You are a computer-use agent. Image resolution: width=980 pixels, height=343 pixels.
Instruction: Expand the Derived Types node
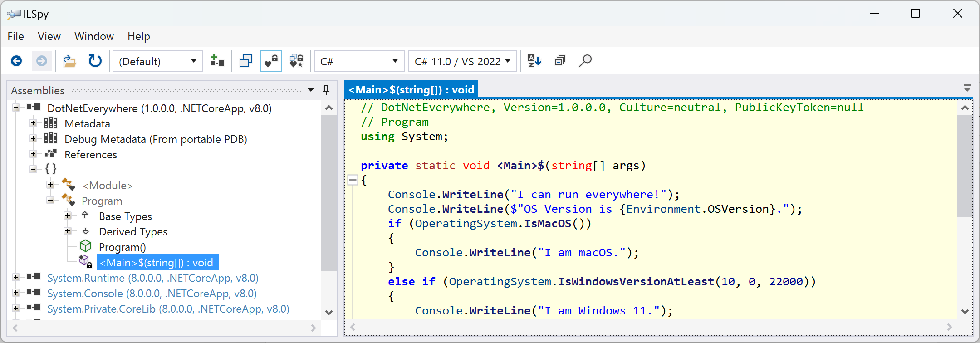pos(68,231)
